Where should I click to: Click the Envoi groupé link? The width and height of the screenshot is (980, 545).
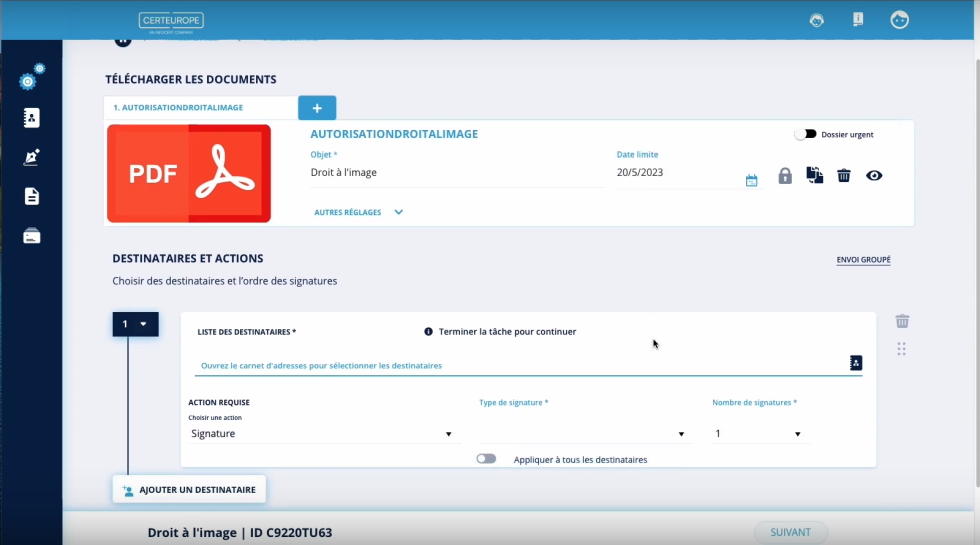click(863, 260)
